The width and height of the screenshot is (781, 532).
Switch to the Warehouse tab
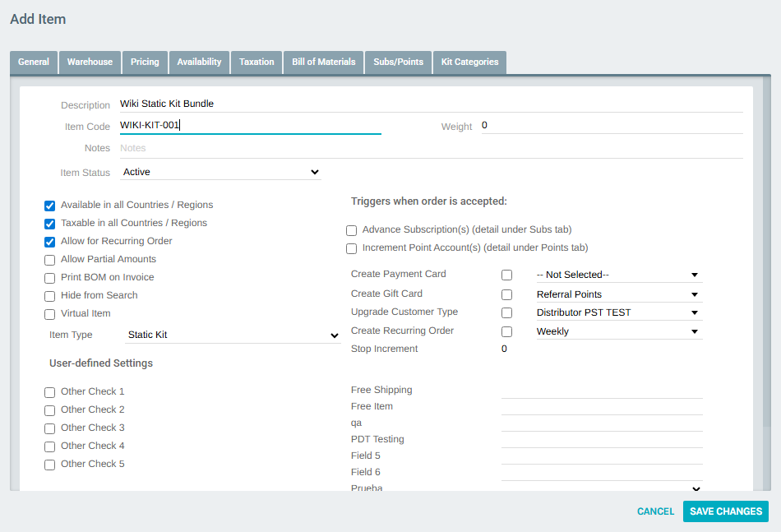90,62
